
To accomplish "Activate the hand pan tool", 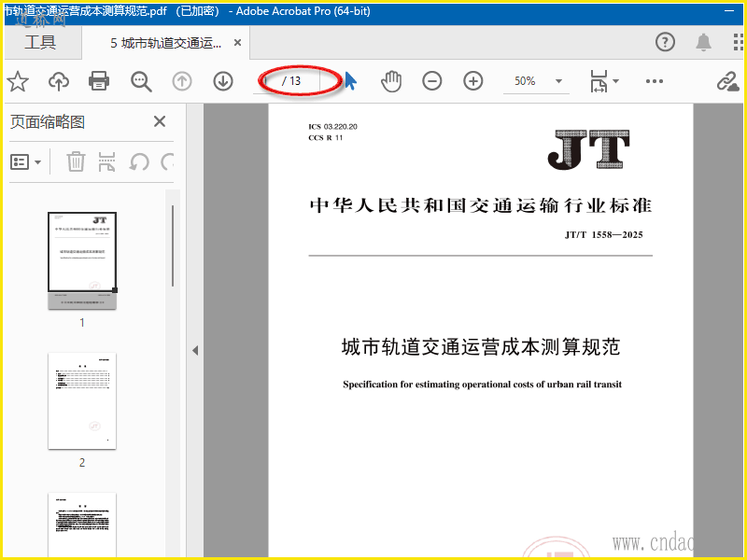I will 391,81.
